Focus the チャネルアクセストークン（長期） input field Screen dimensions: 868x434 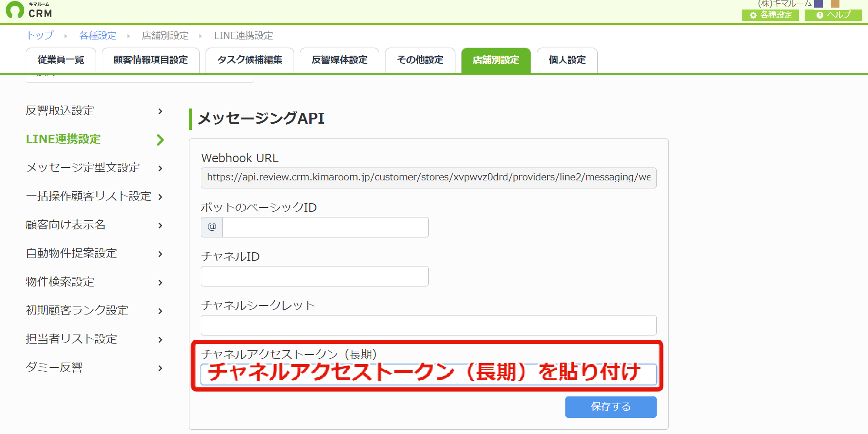point(429,375)
